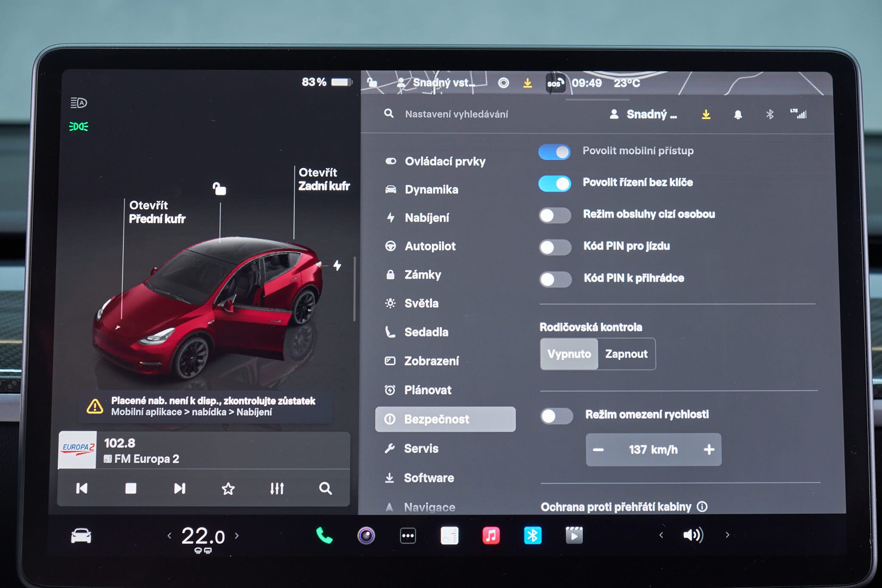Lower volume with left chevron
The width and height of the screenshot is (882, 588).
click(x=661, y=535)
